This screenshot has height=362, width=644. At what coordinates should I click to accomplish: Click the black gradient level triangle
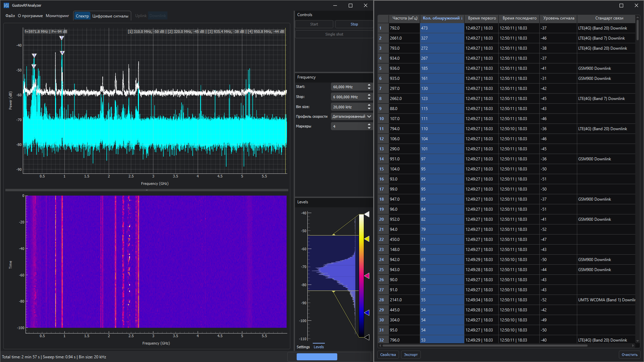[x=367, y=337]
